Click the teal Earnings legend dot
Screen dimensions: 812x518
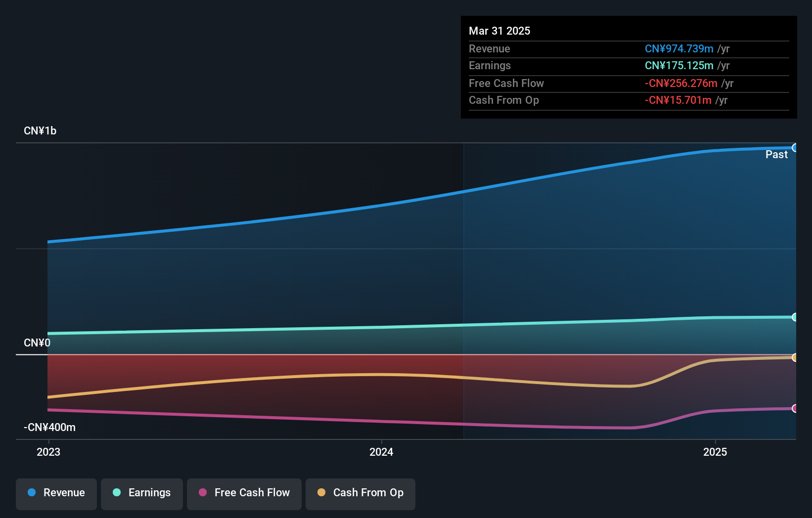click(117, 492)
